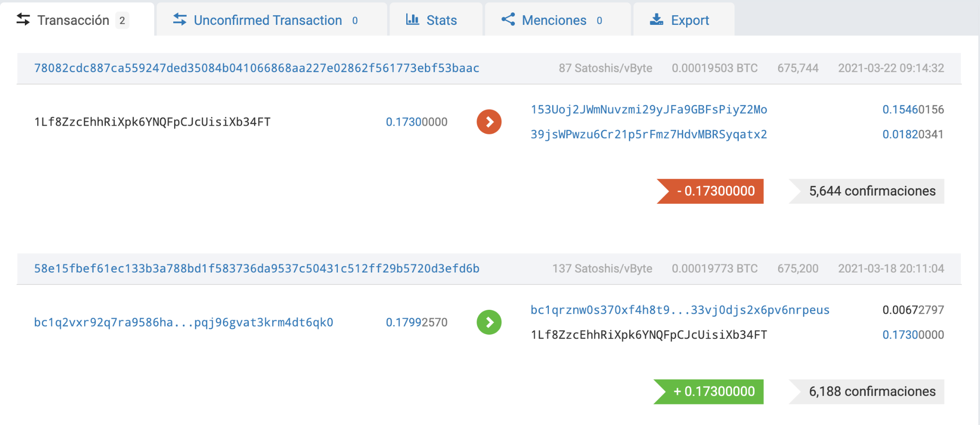Viewport: 980px width, 425px height.
Task: Switch to the Stats tab
Action: (x=441, y=20)
